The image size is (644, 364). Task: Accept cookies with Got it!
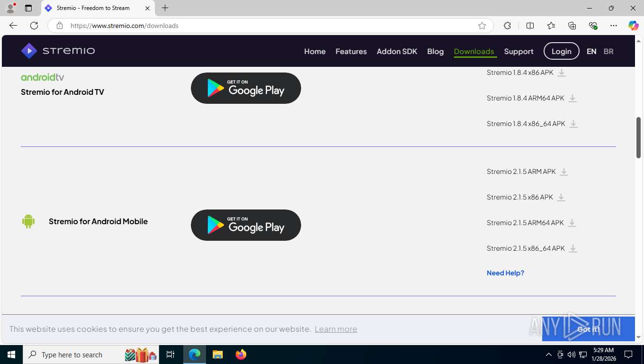click(588, 329)
